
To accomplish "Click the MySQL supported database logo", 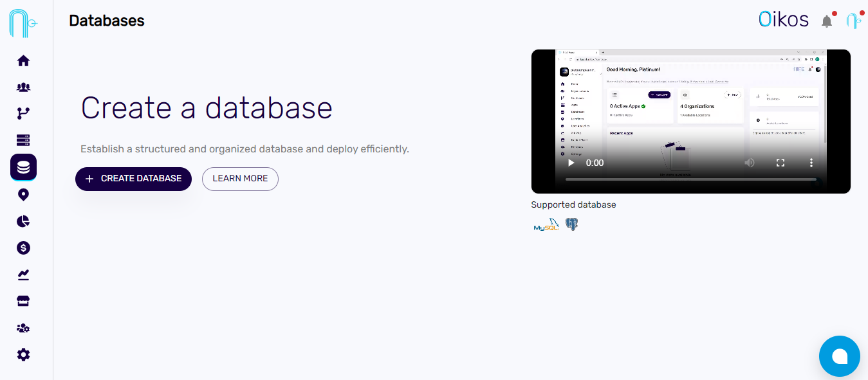I will (545, 225).
